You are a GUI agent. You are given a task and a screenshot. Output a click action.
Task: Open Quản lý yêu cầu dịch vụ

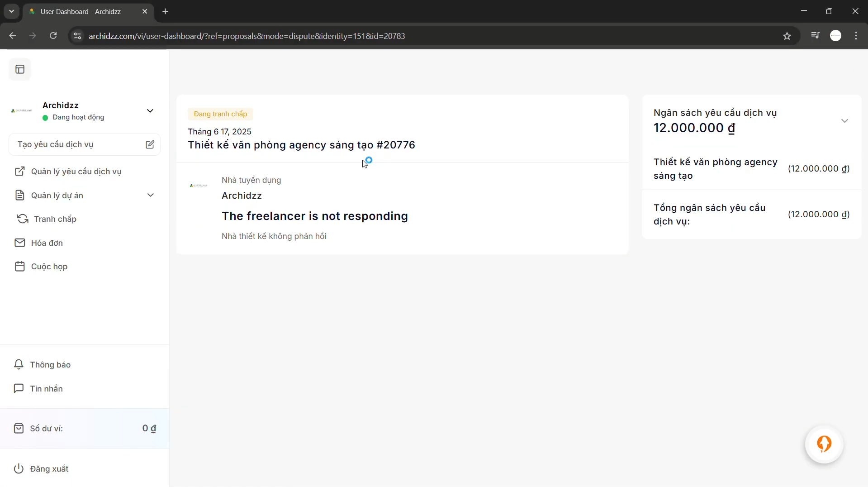pyautogui.click(x=76, y=172)
